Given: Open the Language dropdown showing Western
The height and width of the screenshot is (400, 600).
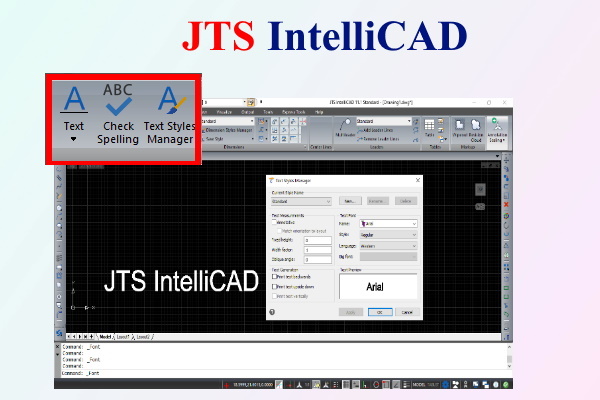Looking at the screenshot, I should pyautogui.click(x=388, y=246).
